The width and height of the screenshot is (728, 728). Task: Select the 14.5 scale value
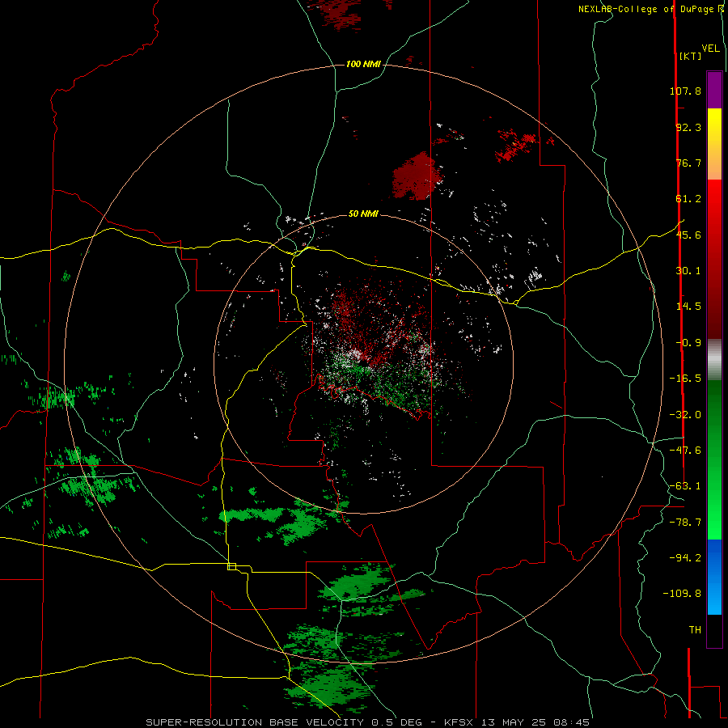[x=688, y=307]
